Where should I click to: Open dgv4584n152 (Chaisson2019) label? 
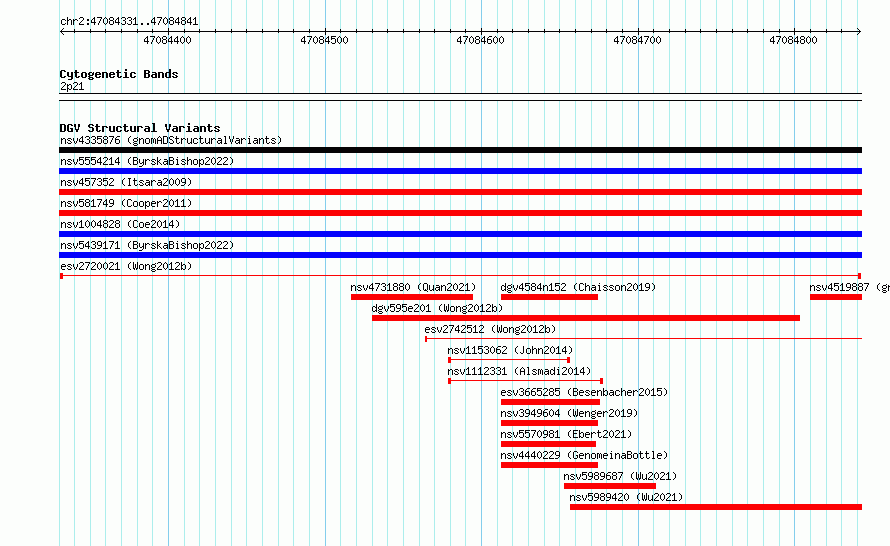[x=578, y=287]
